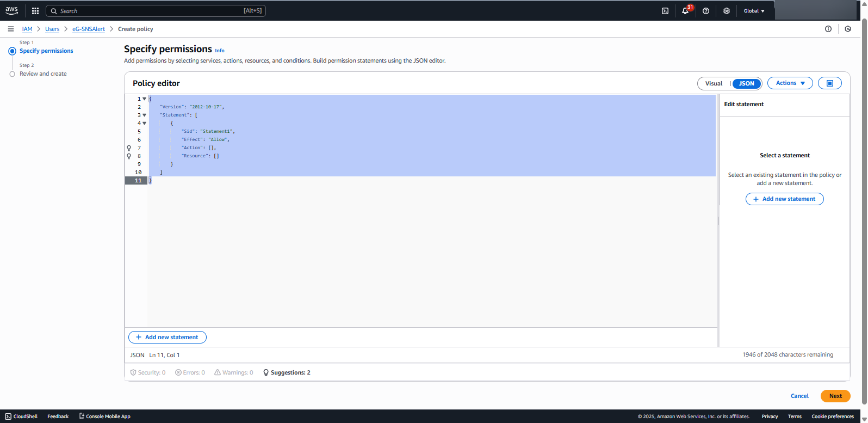The width and height of the screenshot is (868, 423).
Task: Show the Suggestions: 2 tab
Action: (x=287, y=372)
